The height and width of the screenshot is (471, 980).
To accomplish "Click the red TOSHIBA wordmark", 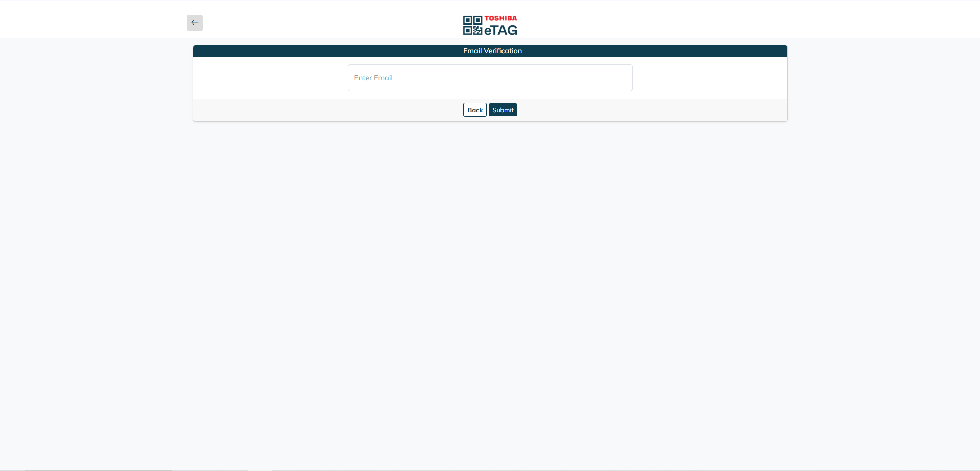I will pyautogui.click(x=500, y=18).
